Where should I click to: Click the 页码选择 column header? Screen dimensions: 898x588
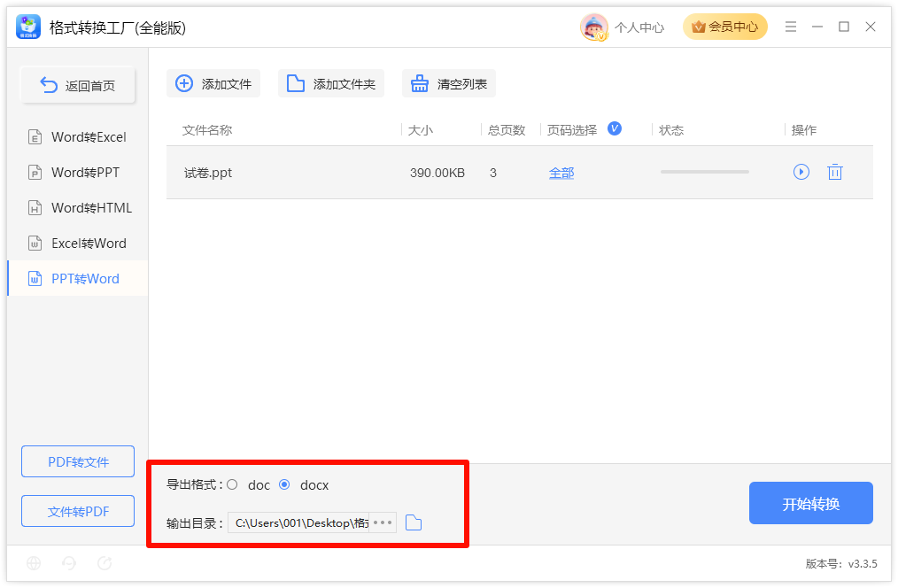pos(572,130)
